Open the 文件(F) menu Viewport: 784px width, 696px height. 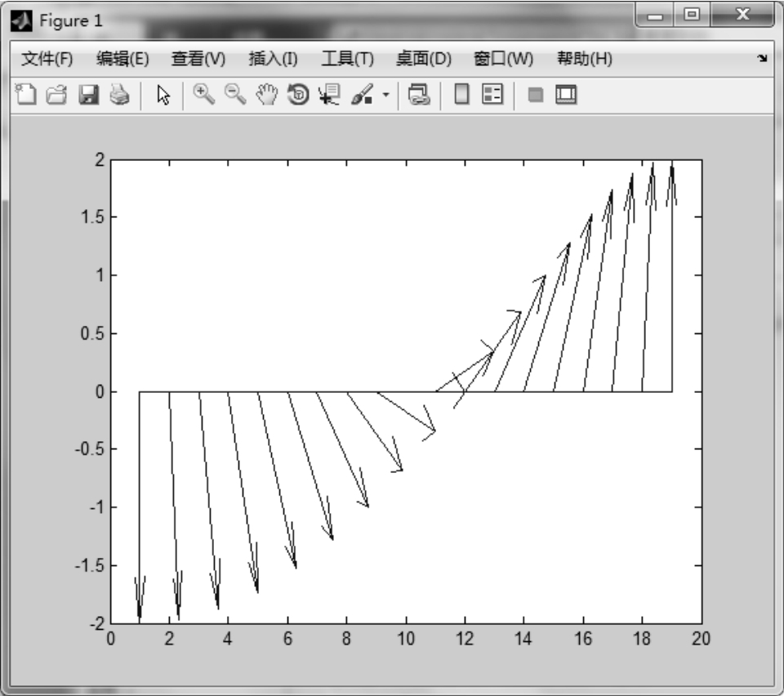click(x=47, y=59)
